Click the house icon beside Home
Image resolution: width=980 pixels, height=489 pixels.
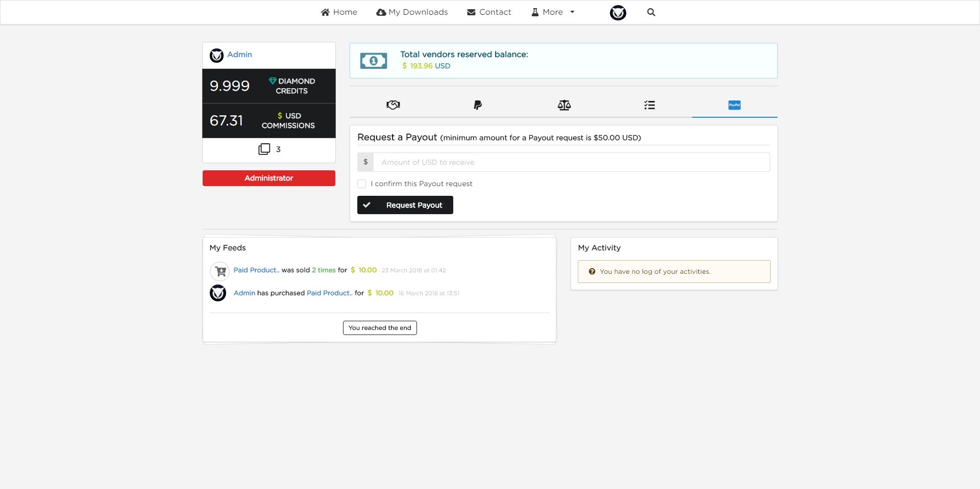325,12
